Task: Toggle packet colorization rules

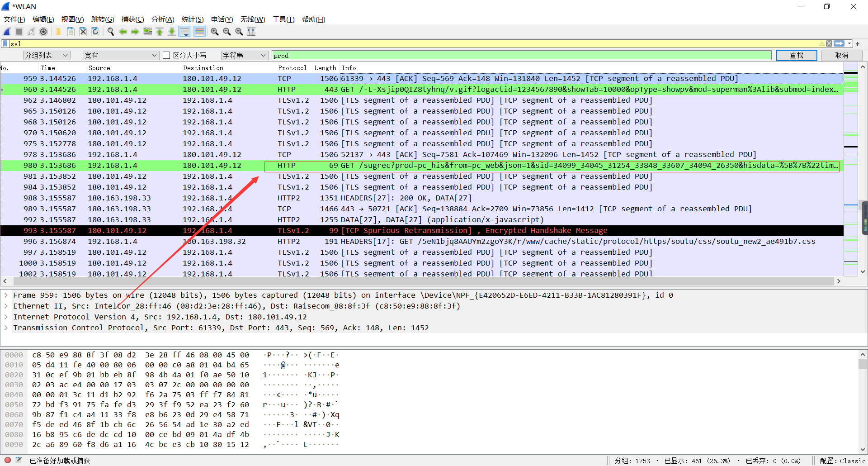Action: tap(199, 32)
